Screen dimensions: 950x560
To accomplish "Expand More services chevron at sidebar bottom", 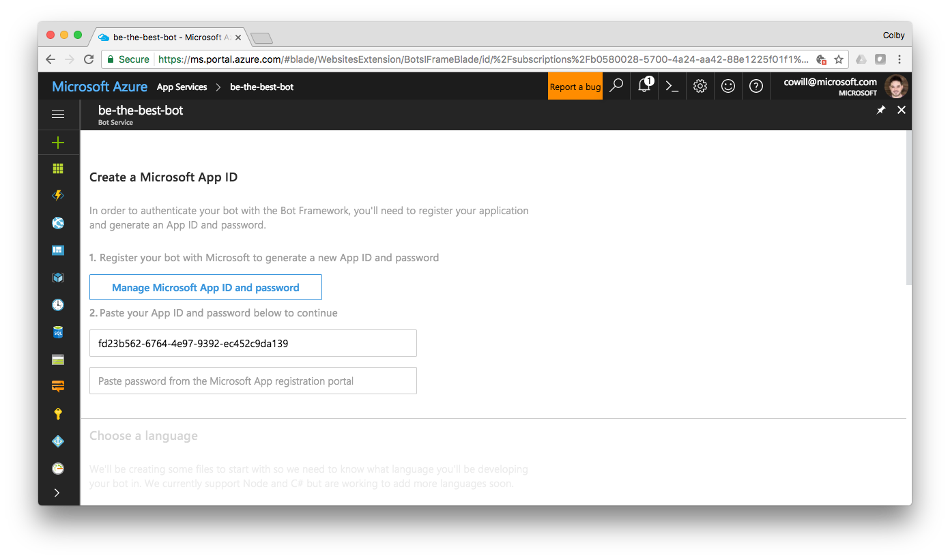I will 57,492.
